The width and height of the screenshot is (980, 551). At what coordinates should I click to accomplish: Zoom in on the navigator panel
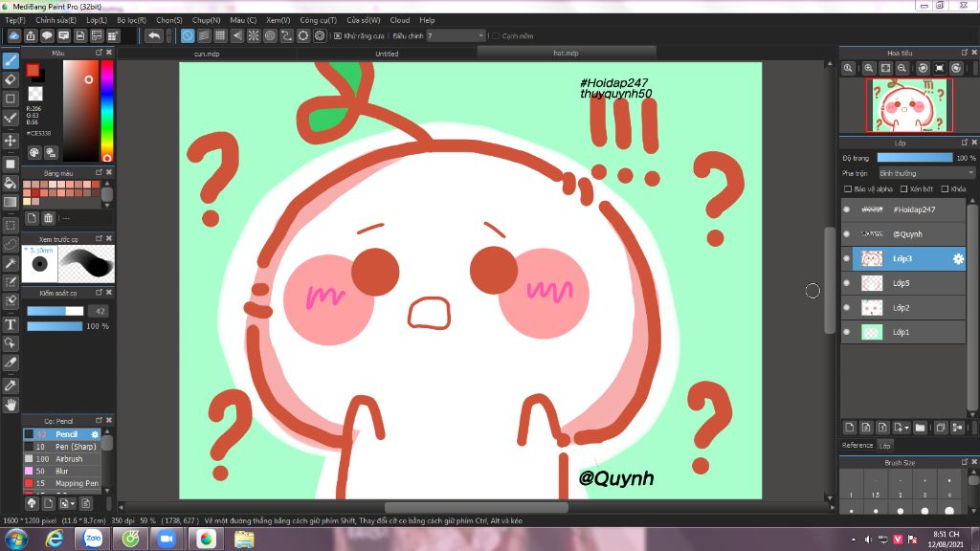pos(869,68)
